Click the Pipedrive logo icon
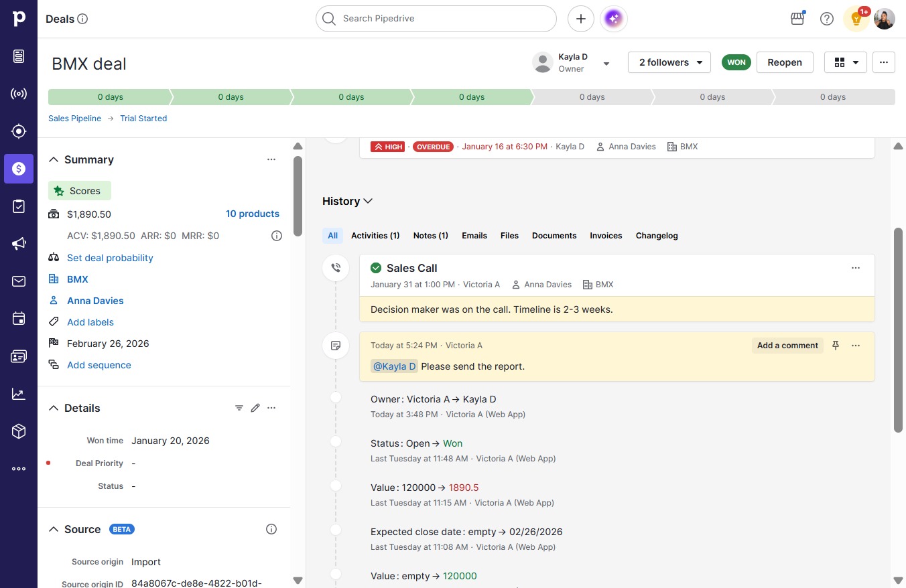 click(19, 19)
